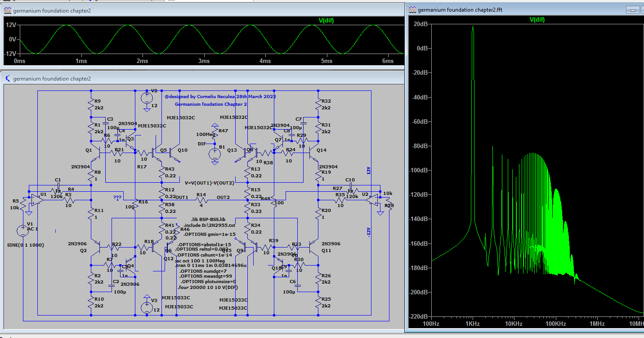The width and height of the screenshot is (644, 338).
Task: Click the Q11 transistor label
Action: pyautogui.click(x=326, y=250)
